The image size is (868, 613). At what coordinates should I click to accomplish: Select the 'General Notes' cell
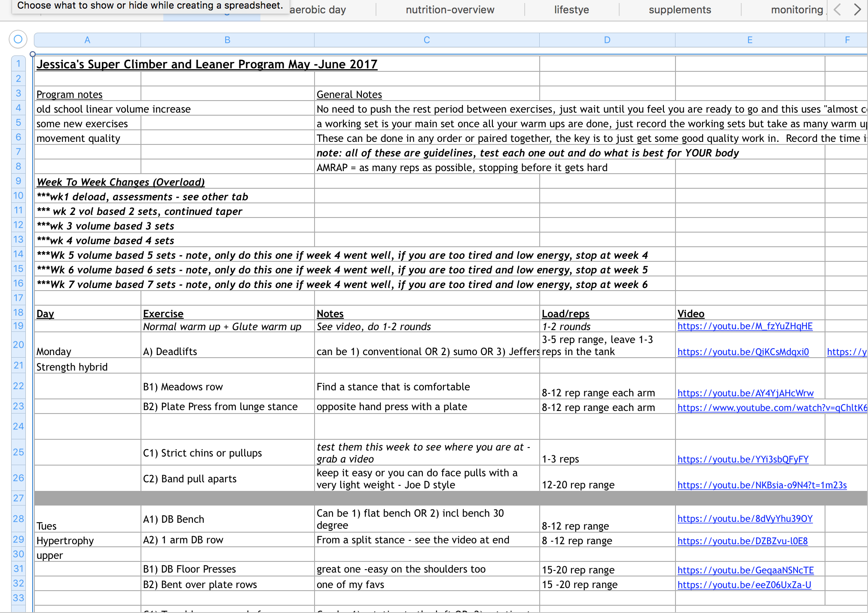pos(427,94)
